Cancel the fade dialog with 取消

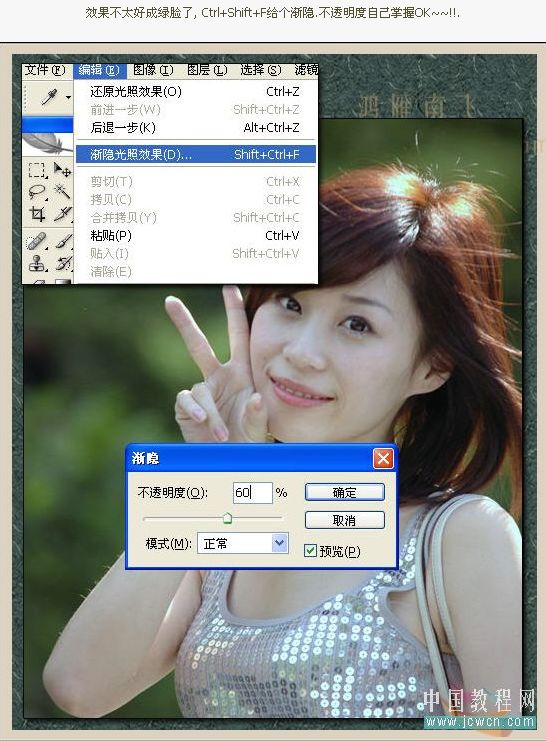click(345, 520)
